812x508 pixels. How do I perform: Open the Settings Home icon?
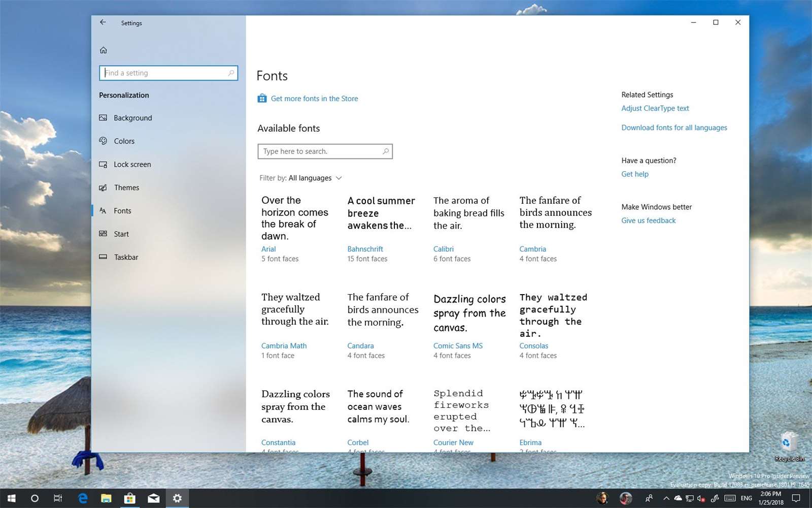point(104,50)
